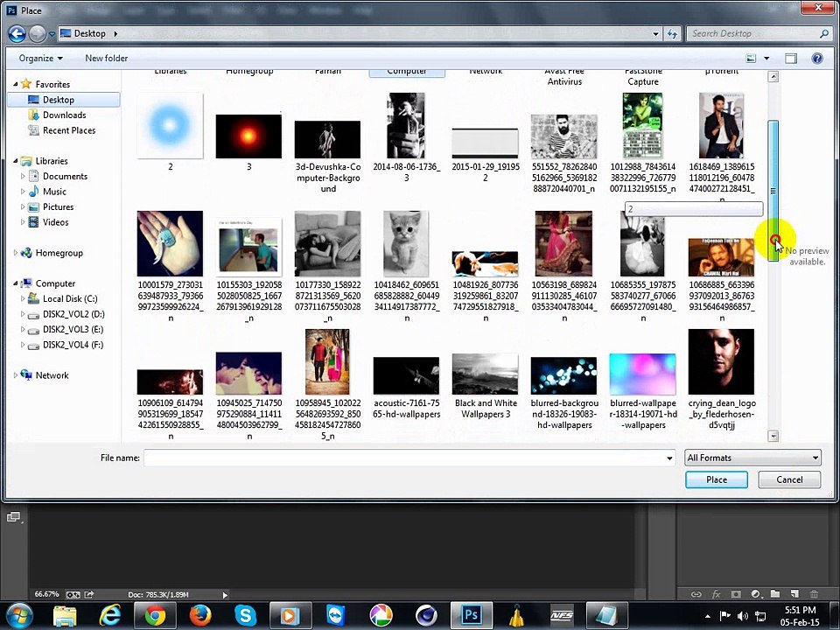
Task: Click the Cancel button
Action: tap(789, 479)
